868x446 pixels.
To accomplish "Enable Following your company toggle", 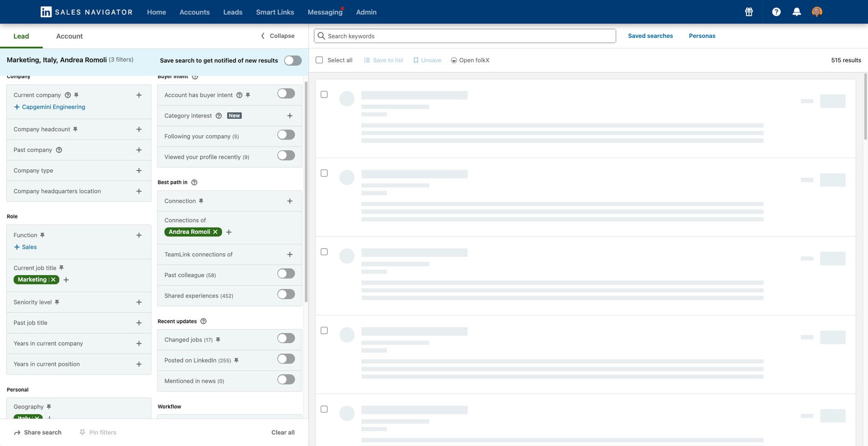I will tap(286, 135).
